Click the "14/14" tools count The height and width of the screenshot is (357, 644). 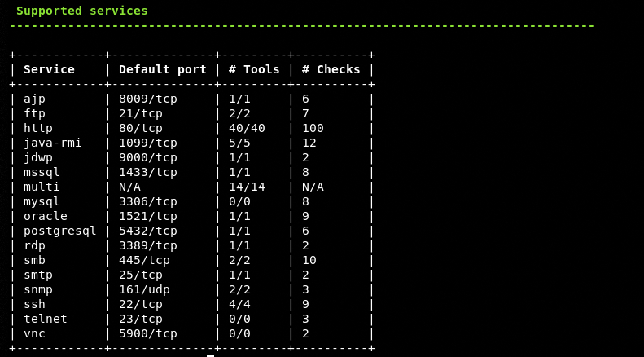coord(247,187)
